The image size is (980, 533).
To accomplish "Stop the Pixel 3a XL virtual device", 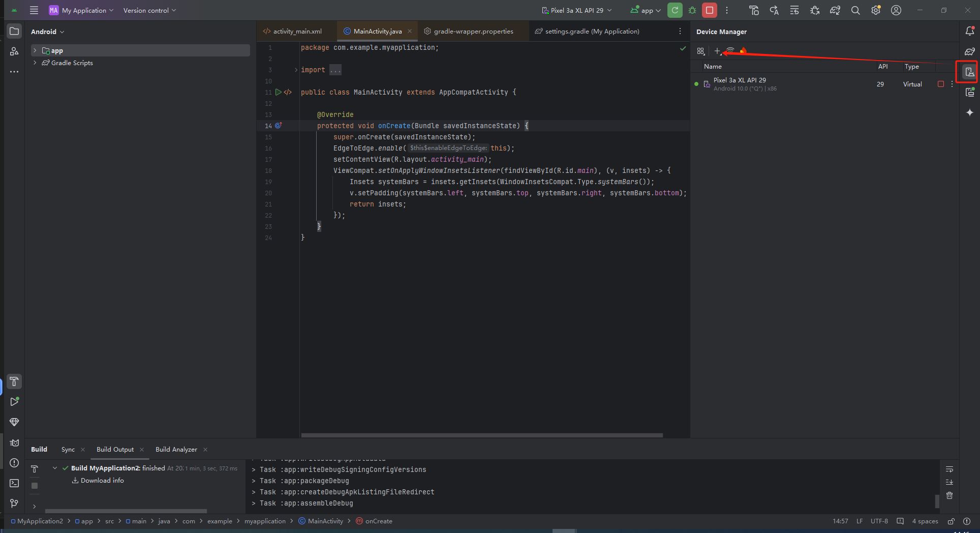I will [941, 84].
